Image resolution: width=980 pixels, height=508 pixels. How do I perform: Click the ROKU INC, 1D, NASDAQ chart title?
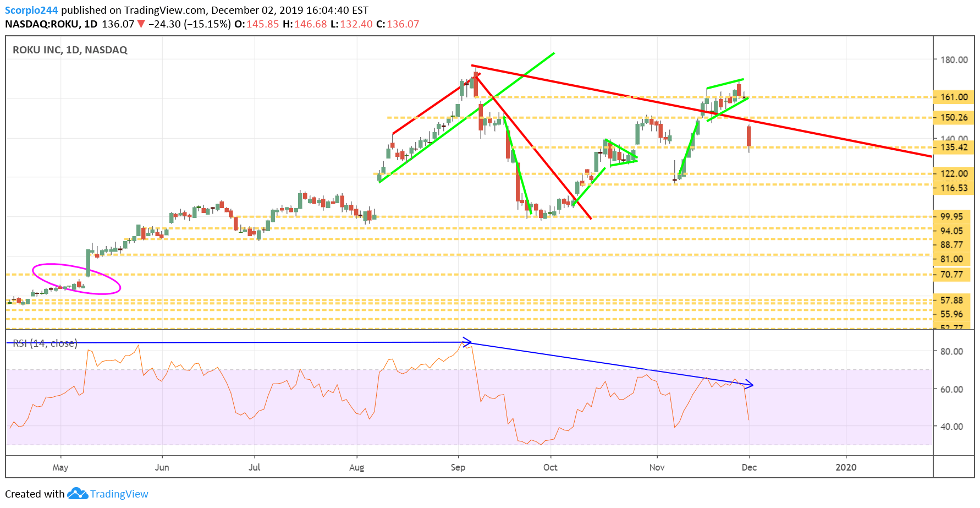pos(70,50)
